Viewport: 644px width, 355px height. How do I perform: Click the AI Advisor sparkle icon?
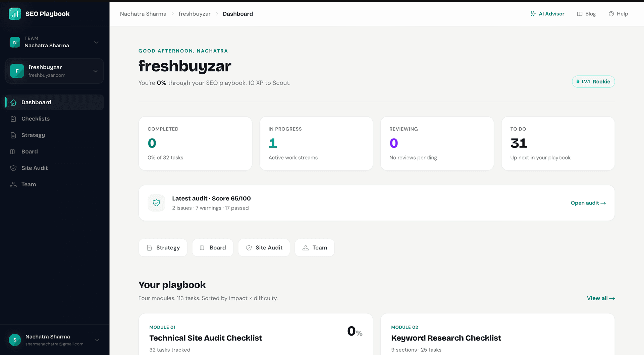[533, 14]
